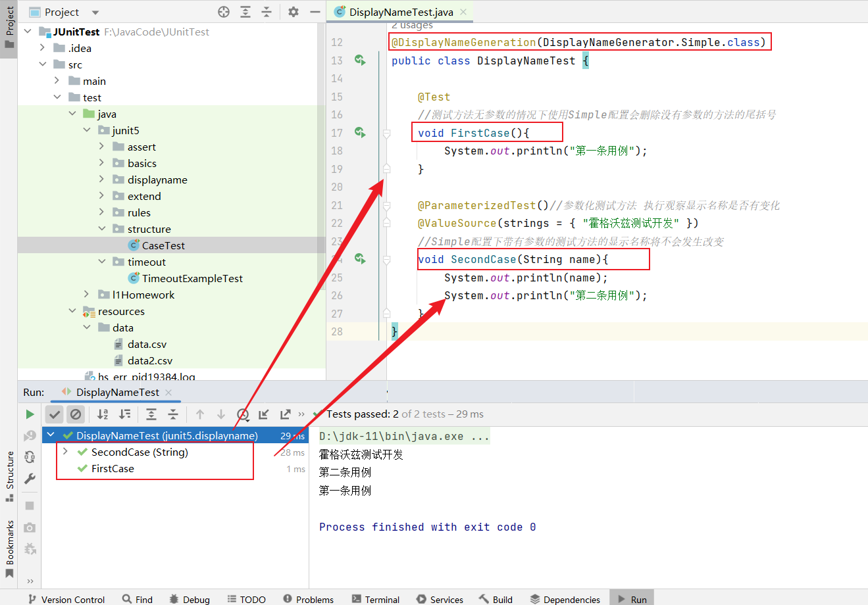The width and height of the screenshot is (868, 605).
Task: Click Collapse All in Run toolbar
Action: point(173,414)
